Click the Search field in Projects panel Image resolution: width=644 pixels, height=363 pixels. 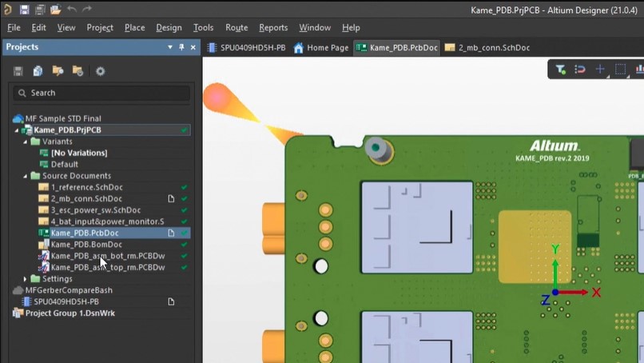[101, 93]
